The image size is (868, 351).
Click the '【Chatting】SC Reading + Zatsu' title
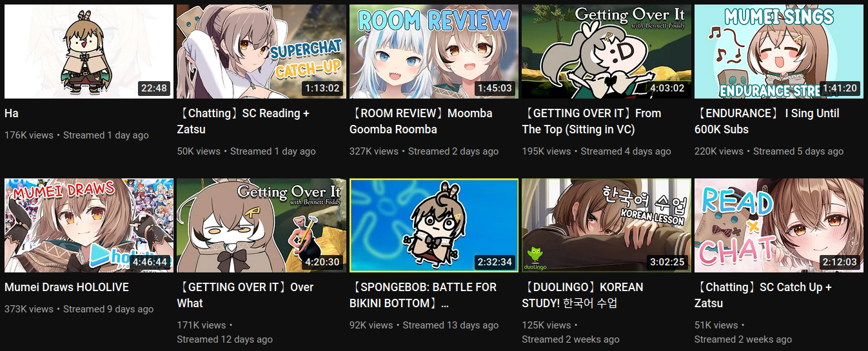(243, 121)
